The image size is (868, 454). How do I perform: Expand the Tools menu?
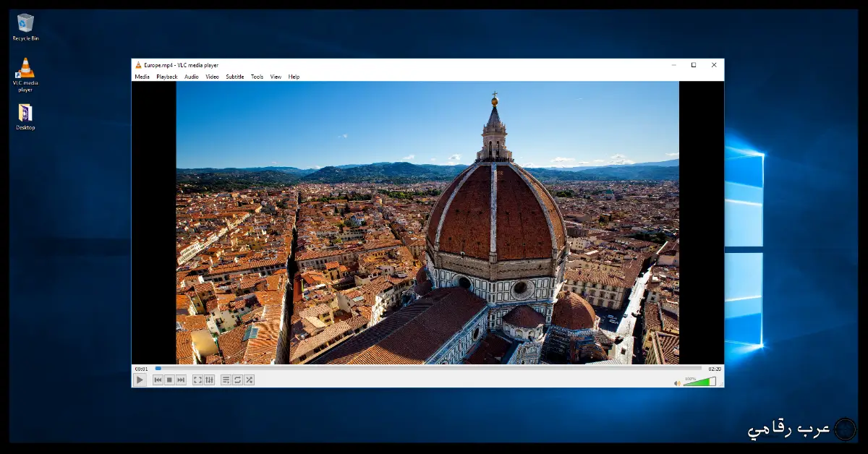(x=257, y=77)
